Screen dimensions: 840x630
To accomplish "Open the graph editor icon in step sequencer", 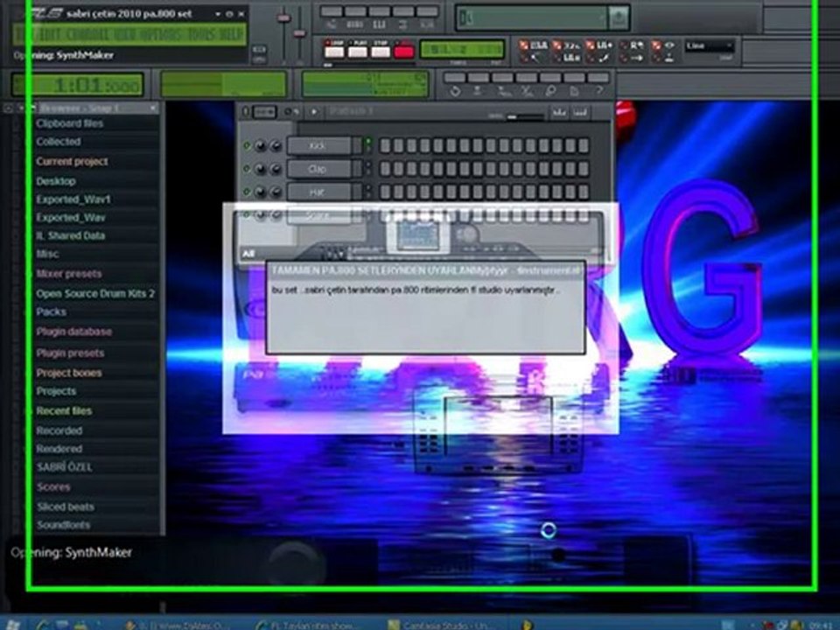I will pos(559,112).
